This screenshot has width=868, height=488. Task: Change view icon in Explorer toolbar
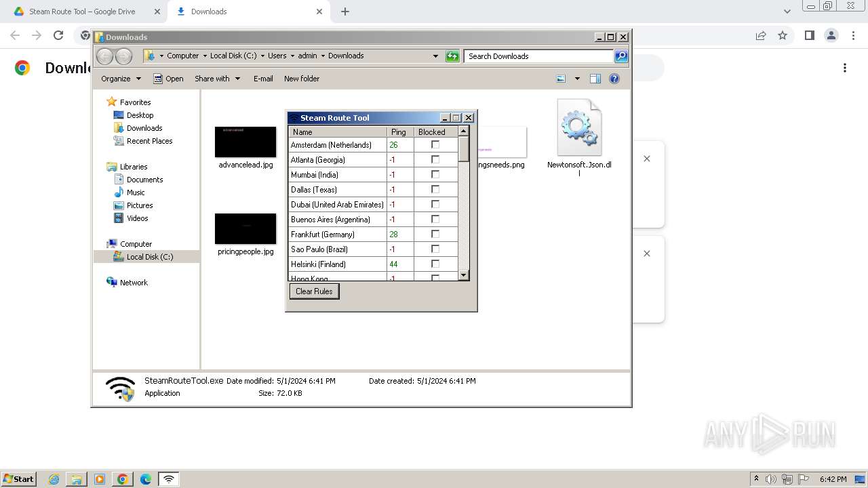[x=561, y=79]
